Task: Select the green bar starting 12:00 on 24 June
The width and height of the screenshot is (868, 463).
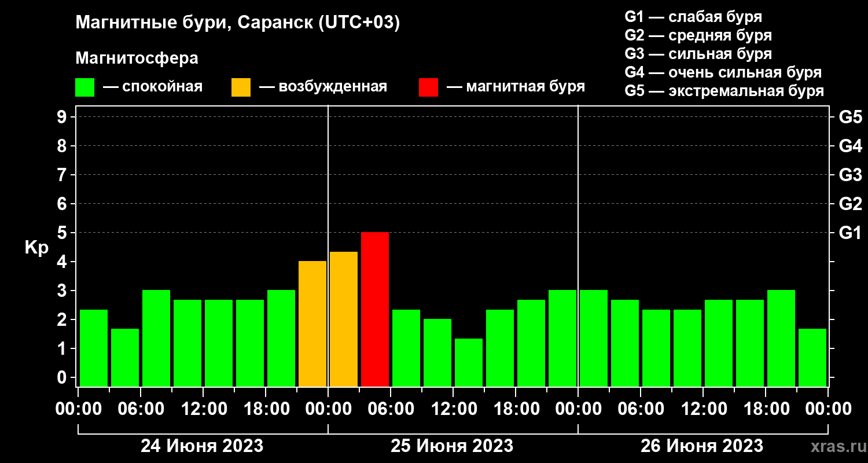Action: coord(219,343)
